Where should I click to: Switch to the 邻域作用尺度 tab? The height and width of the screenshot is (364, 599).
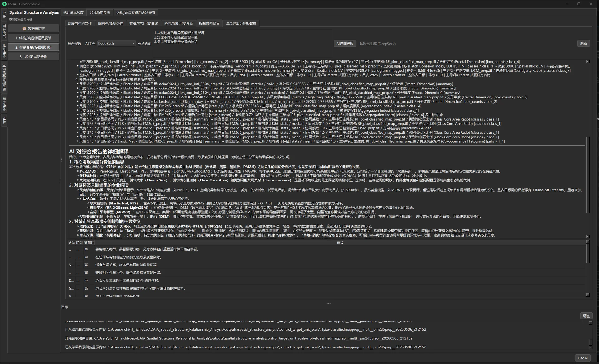(100, 13)
